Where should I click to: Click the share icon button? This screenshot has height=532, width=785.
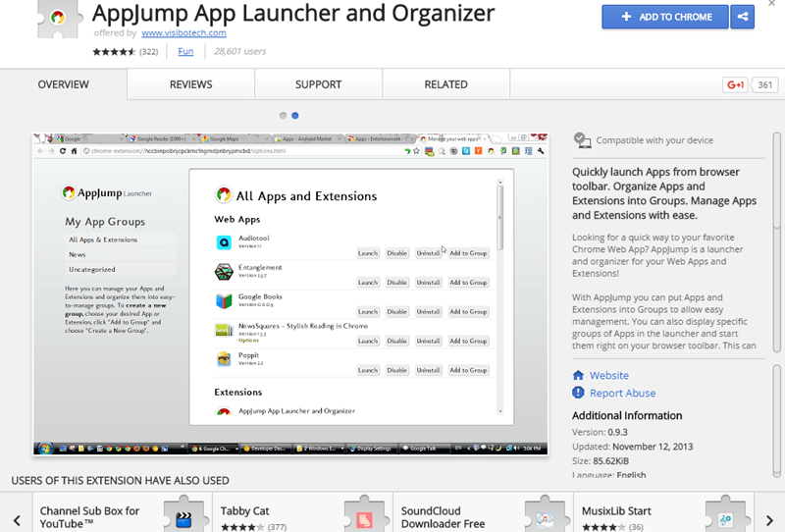[x=743, y=17]
